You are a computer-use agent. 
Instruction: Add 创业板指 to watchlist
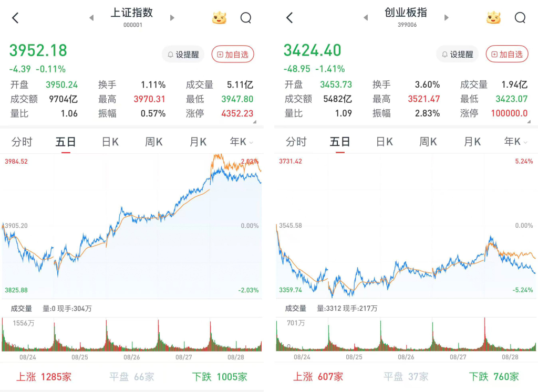[x=507, y=54]
